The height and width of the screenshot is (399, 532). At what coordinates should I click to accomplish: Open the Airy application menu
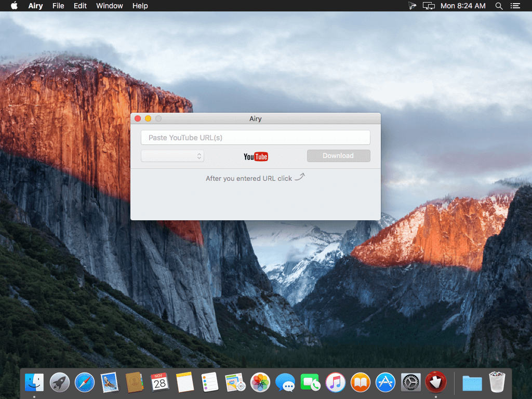point(35,6)
